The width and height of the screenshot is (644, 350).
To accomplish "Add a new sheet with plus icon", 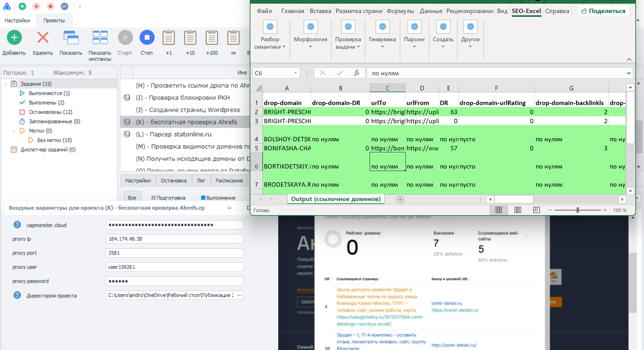I will click(400, 199).
